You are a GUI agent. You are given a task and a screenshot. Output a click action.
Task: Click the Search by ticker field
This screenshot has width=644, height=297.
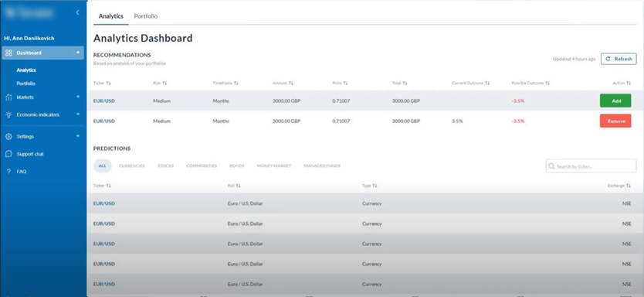(x=591, y=166)
